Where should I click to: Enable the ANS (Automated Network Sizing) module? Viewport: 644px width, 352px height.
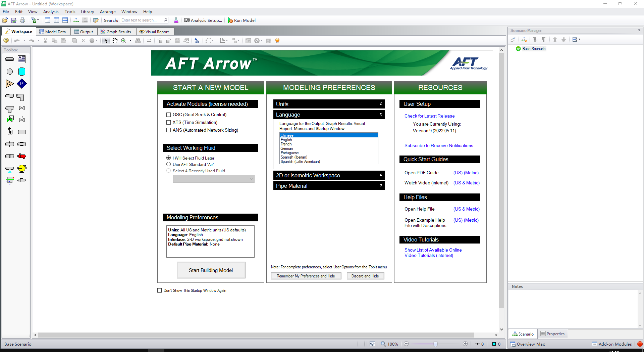[x=169, y=130]
